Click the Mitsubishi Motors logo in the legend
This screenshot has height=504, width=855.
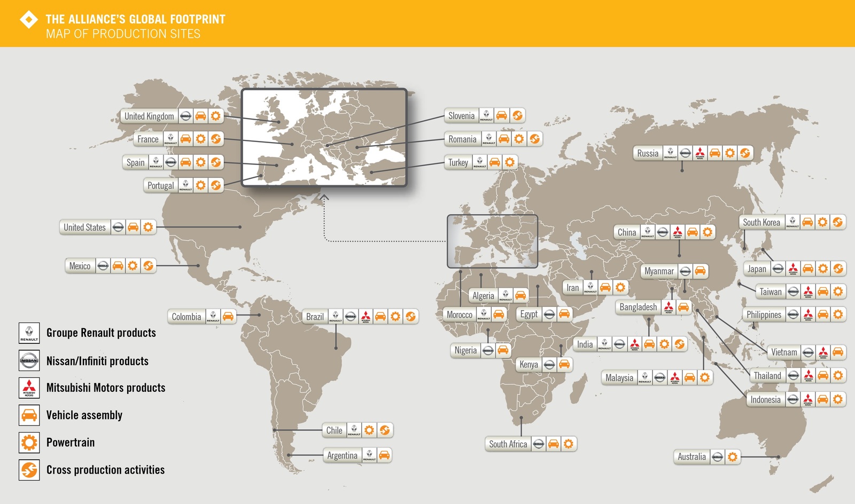point(29,388)
